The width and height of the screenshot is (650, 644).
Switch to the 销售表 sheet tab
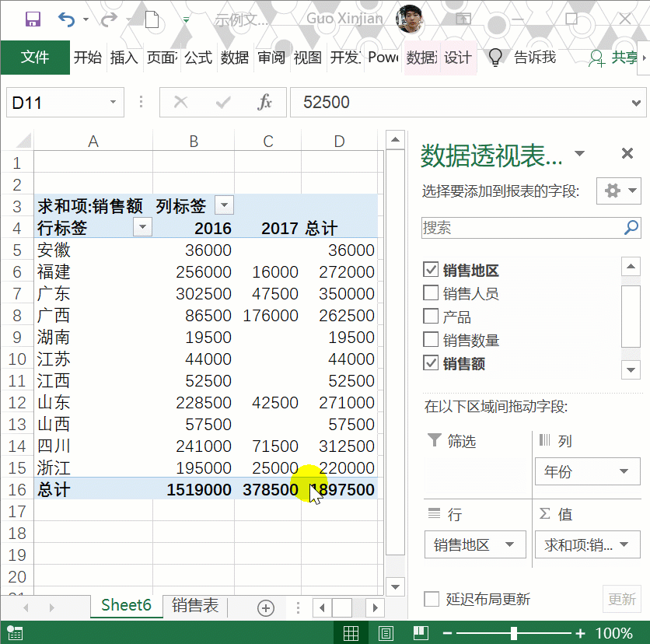pyautogui.click(x=195, y=606)
